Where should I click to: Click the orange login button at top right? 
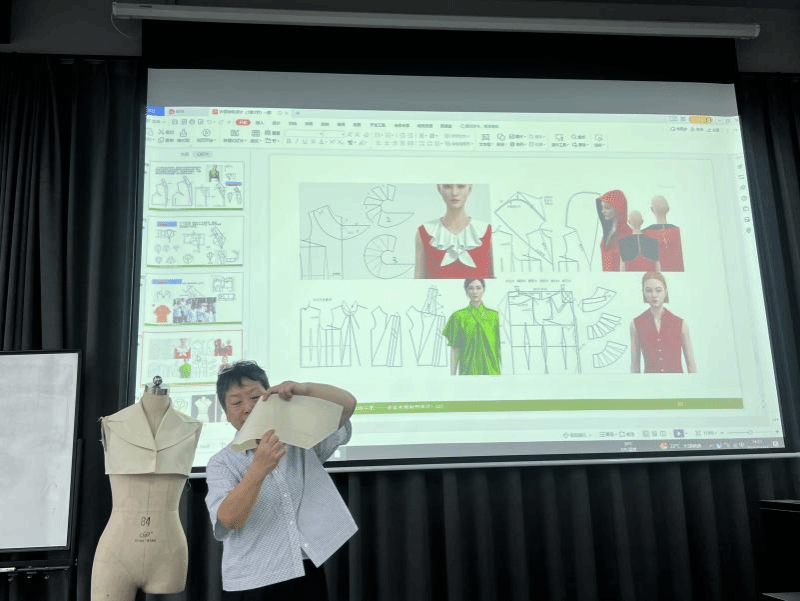click(700, 119)
